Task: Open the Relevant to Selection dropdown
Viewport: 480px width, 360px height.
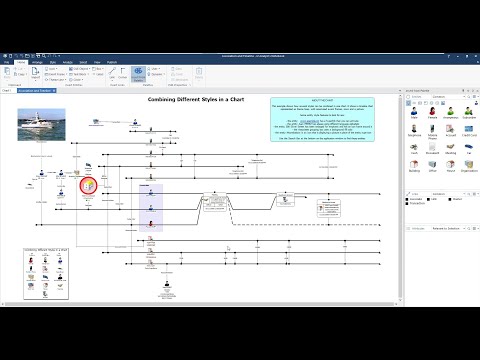Action: click(449, 228)
